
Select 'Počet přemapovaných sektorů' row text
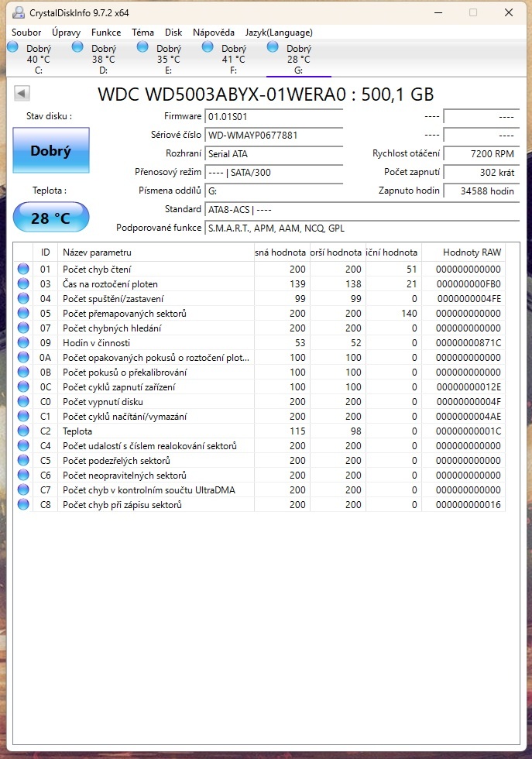[125, 314]
